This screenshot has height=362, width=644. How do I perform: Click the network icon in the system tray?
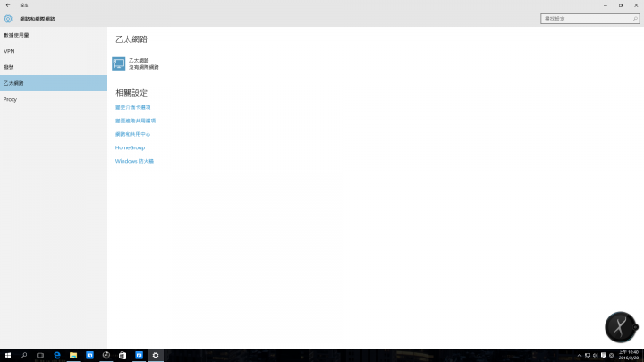(x=588, y=356)
